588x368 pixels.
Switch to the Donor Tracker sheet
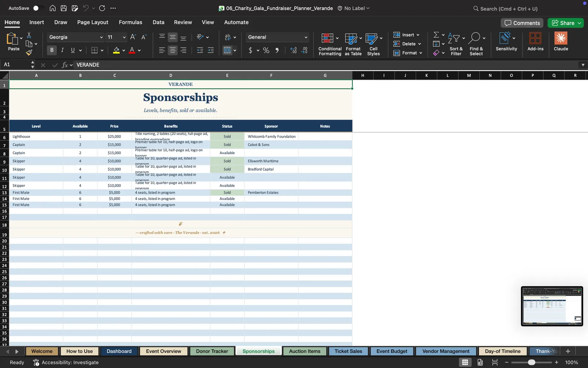point(212,351)
